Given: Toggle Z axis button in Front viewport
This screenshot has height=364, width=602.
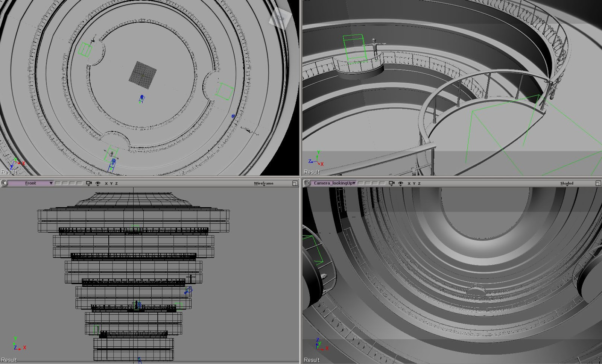Looking at the screenshot, I should pyautogui.click(x=116, y=184).
